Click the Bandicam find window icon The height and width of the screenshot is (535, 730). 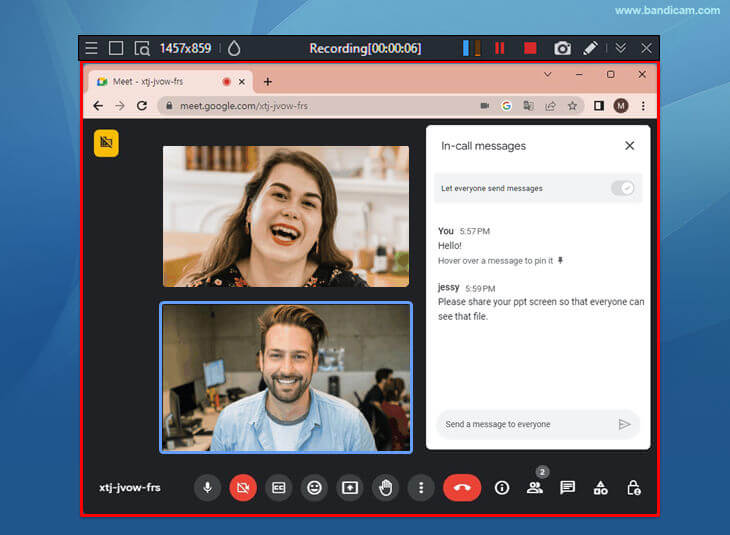pos(142,48)
